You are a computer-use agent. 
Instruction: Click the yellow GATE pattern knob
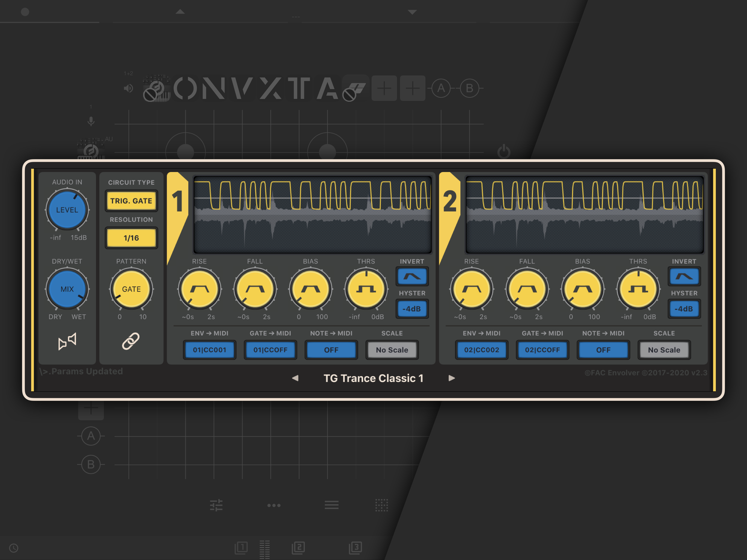(131, 289)
